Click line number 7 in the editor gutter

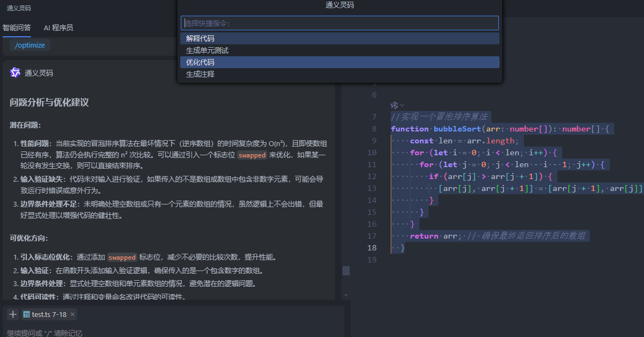pos(374,117)
